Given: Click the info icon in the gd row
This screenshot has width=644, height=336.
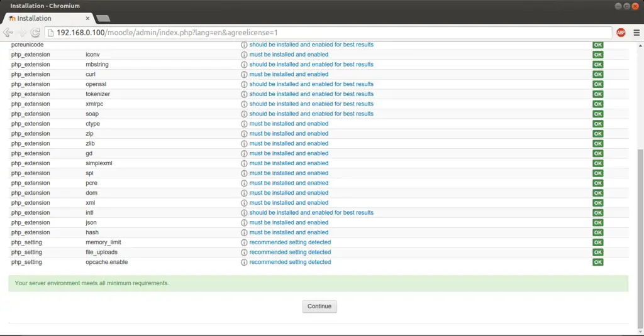Looking at the screenshot, I should point(244,153).
